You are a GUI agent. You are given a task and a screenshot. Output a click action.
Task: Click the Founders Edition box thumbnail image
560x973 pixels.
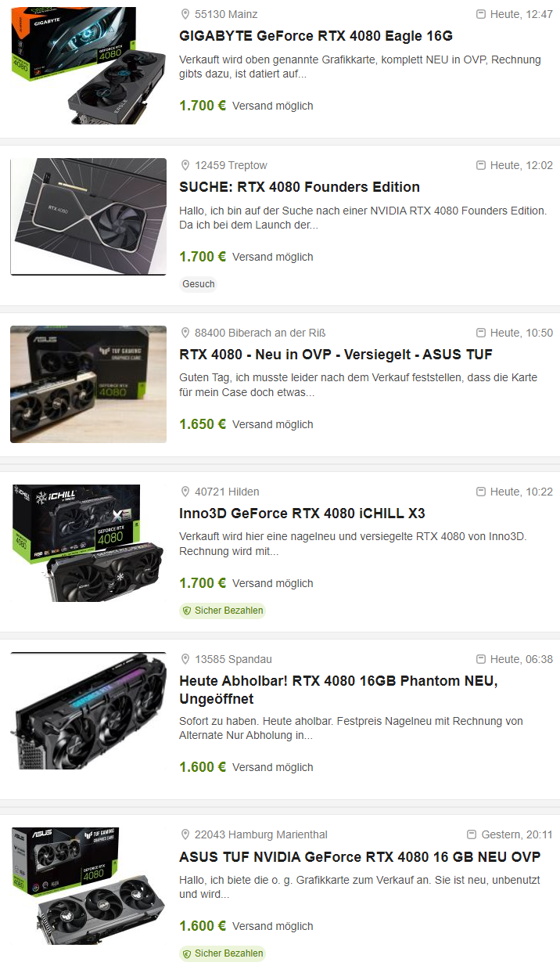(x=88, y=217)
